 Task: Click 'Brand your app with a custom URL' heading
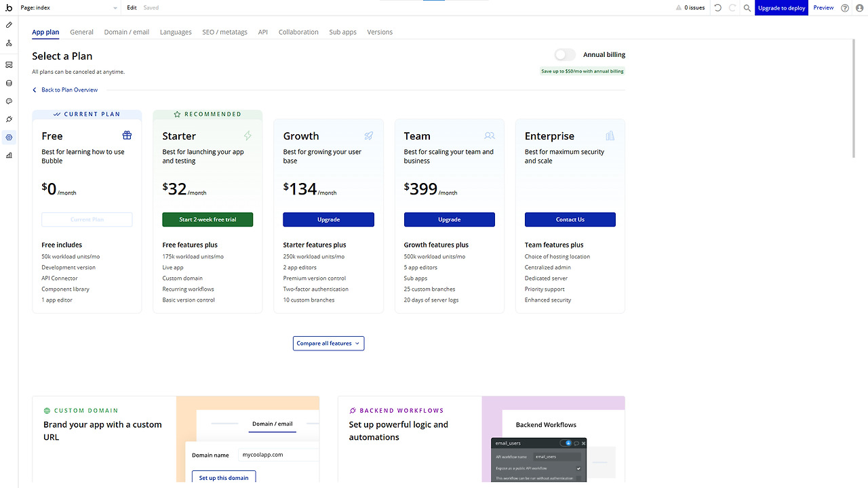(102, 431)
